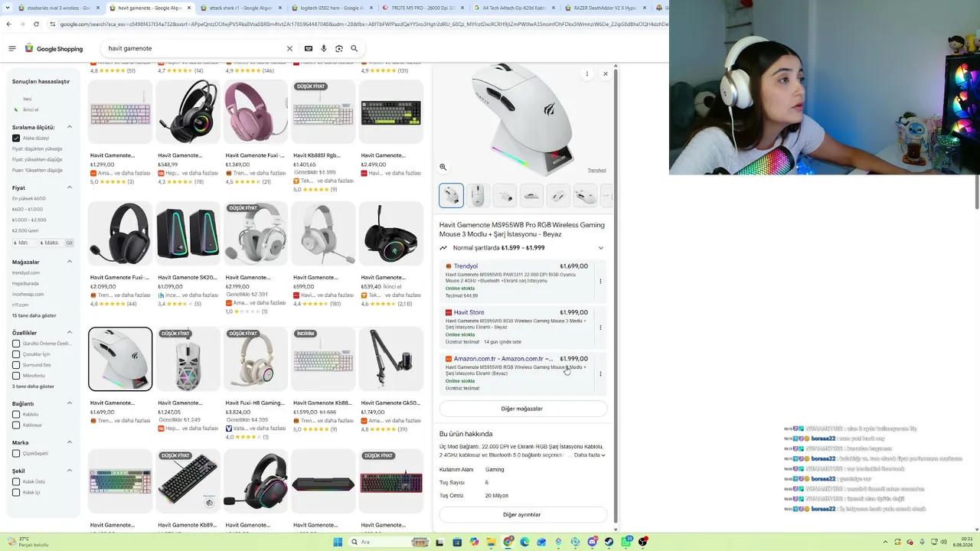Submit the search with the magnifier icon
This screenshot has height=551, width=980.
tap(354, 48)
